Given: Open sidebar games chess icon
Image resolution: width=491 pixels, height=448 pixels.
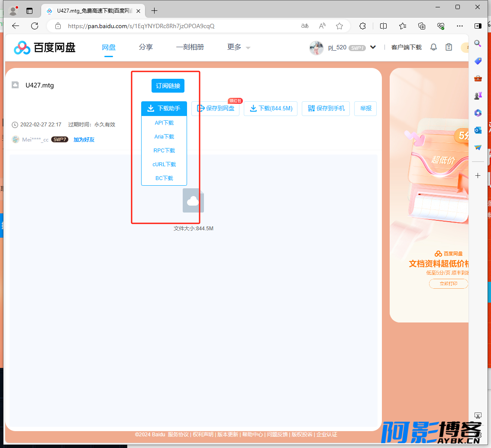Looking at the screenshot, I should (478, 96).
